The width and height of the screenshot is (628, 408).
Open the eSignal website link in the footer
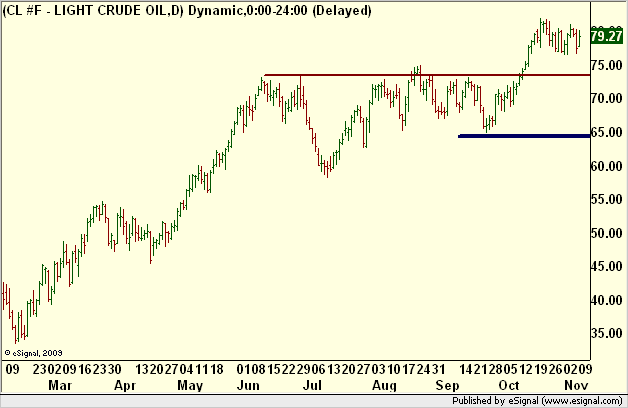click(x=582, y=401)
